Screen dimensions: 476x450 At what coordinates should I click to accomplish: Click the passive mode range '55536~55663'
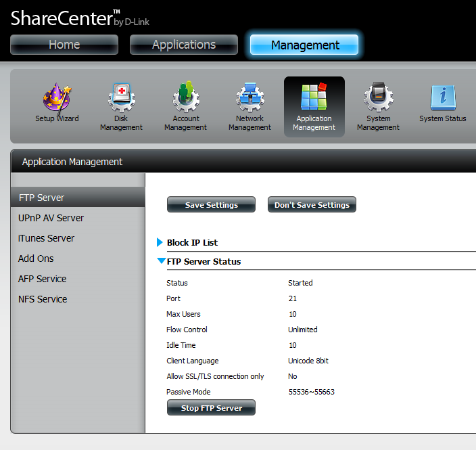point(312,392)
